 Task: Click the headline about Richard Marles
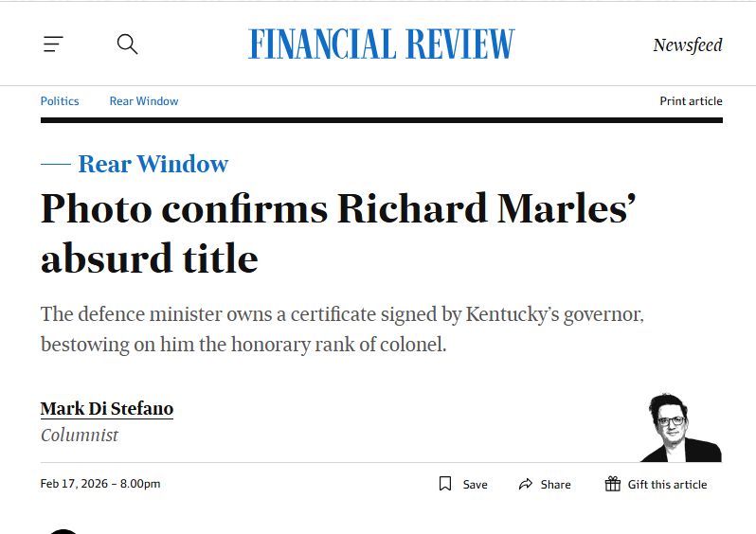click(x=337, y=232)
